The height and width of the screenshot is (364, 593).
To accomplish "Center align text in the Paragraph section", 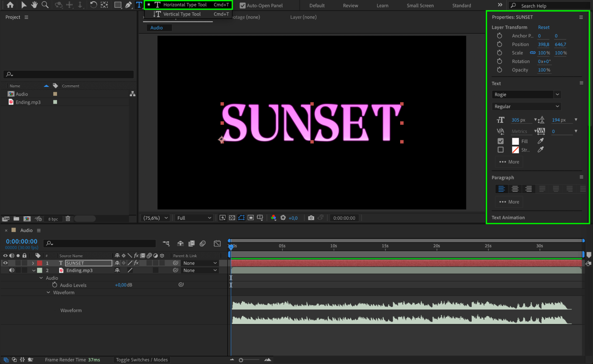I will tap(515, 189).
